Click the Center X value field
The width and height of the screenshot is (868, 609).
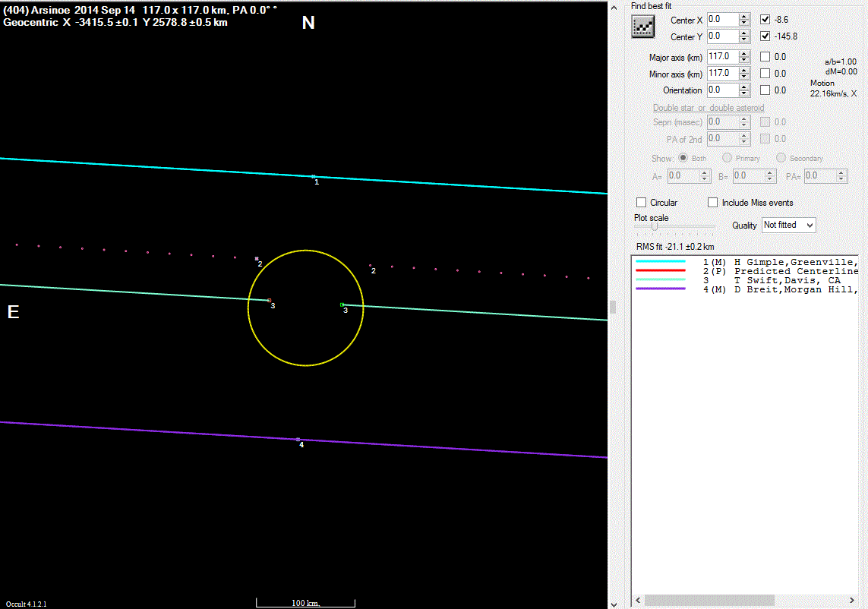[723, 20]
